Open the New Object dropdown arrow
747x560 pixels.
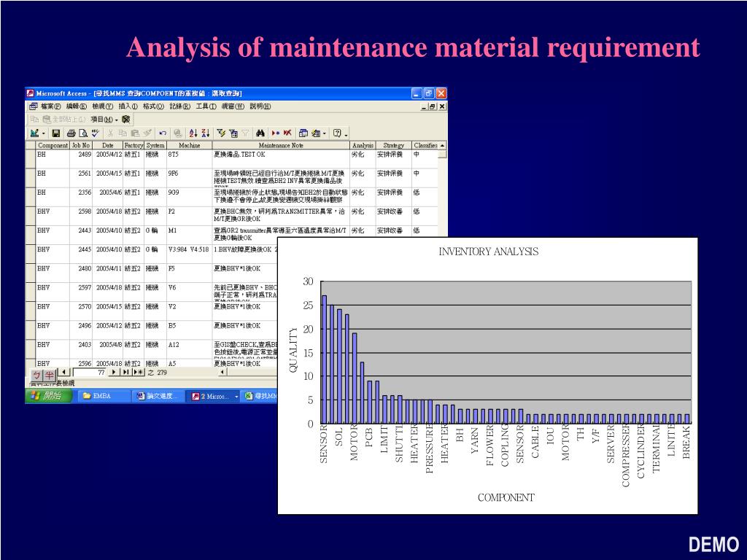325,134
